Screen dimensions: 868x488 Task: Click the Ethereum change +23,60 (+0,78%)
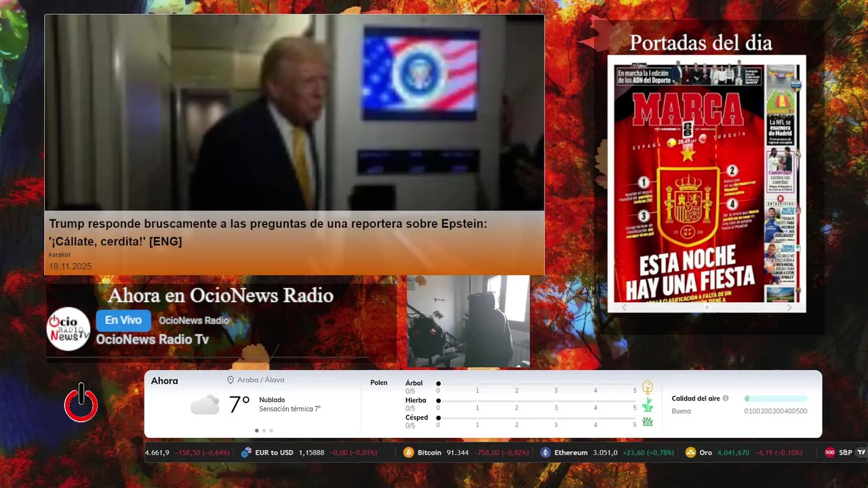[x=648, y=453]
